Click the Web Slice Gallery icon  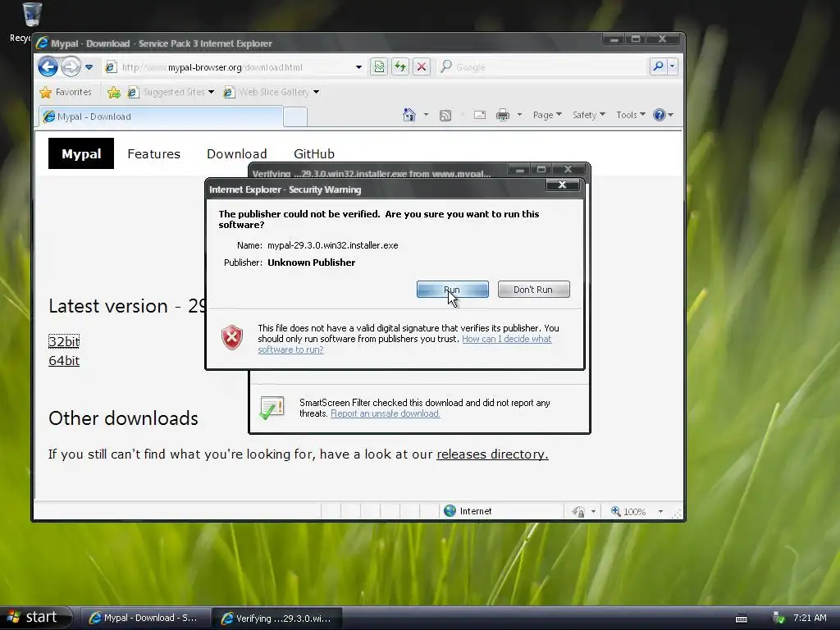pyautogui.click(x=230, y=92)
